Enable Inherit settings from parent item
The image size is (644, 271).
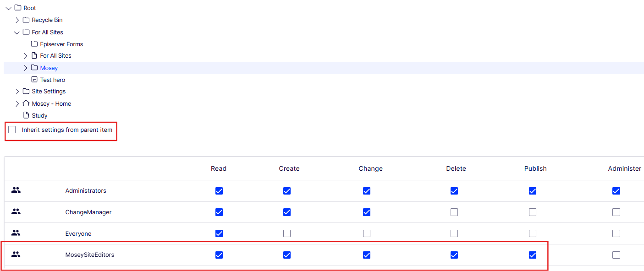(12, 130)
